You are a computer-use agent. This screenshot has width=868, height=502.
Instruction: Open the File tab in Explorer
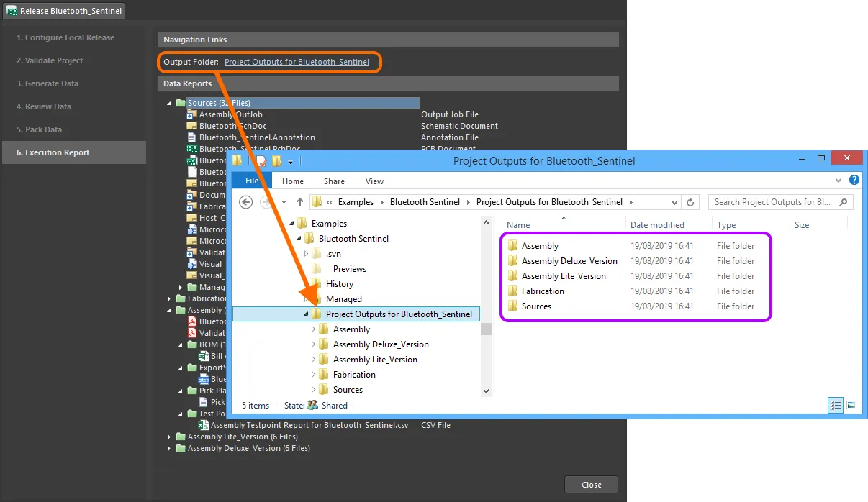[252, 181]
